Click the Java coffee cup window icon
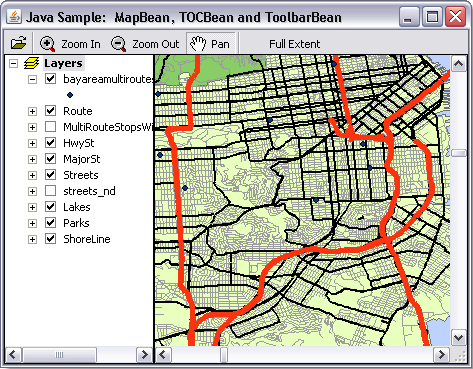Viewport: 473px width, 369px height. coord(14,16)
